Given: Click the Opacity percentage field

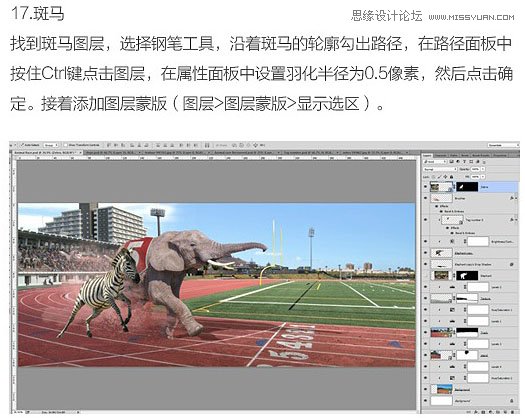Looking at the screenshot, I should (x=475, y=169).
